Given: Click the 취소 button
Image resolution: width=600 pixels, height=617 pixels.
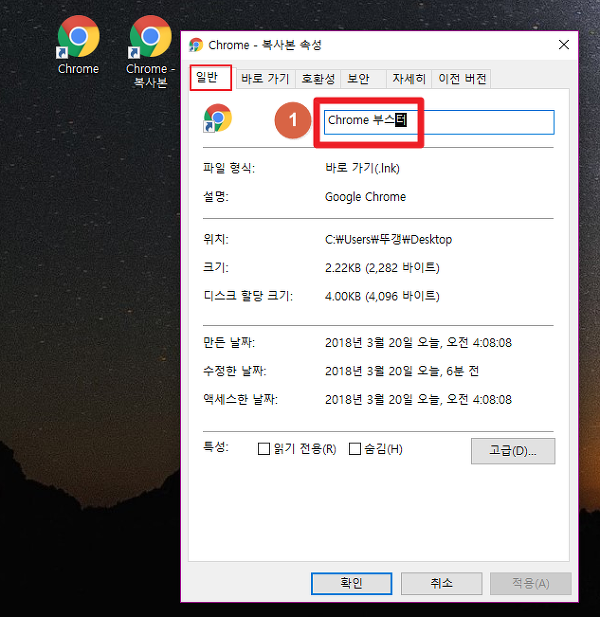Looking at the screenshot, I should (x=441, y=583).
